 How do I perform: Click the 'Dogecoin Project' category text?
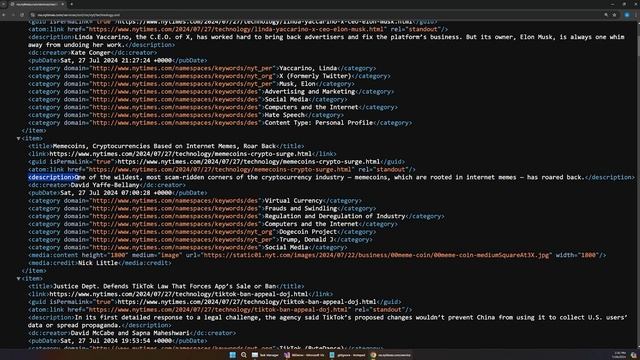tap(308, 232)
